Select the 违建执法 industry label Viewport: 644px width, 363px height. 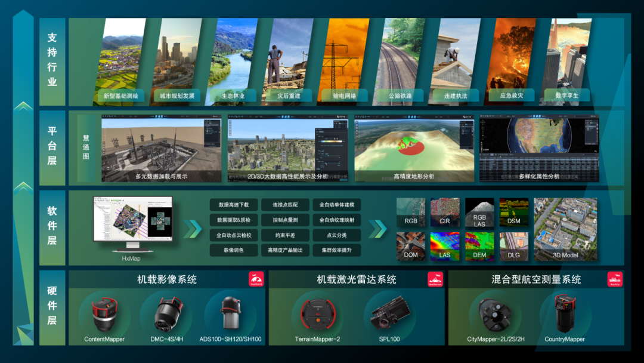pos(456,96)
